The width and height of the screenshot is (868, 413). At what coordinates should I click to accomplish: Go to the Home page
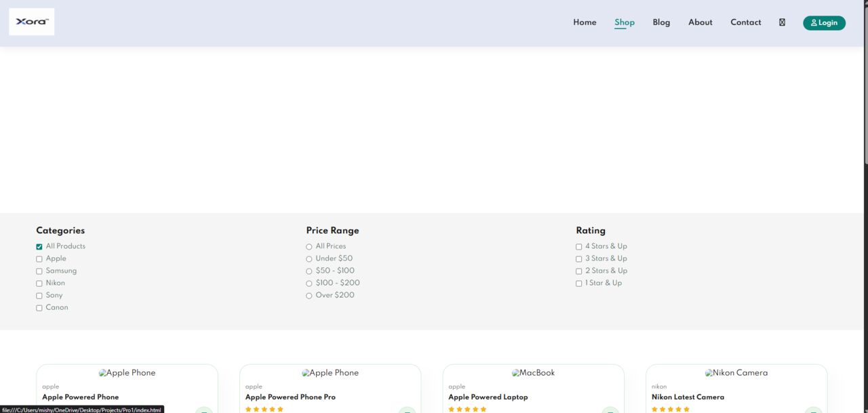tap(585, 22)
